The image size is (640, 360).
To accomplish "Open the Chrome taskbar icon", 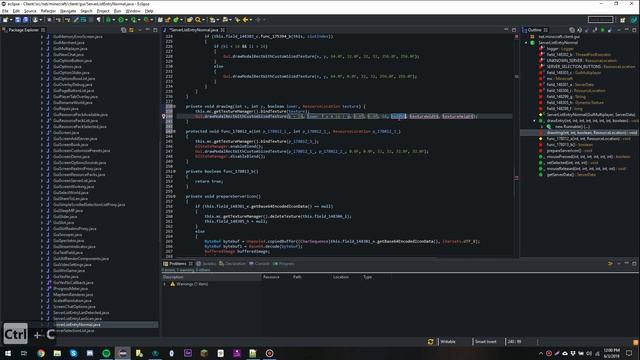I will click(x=41, y=353).
